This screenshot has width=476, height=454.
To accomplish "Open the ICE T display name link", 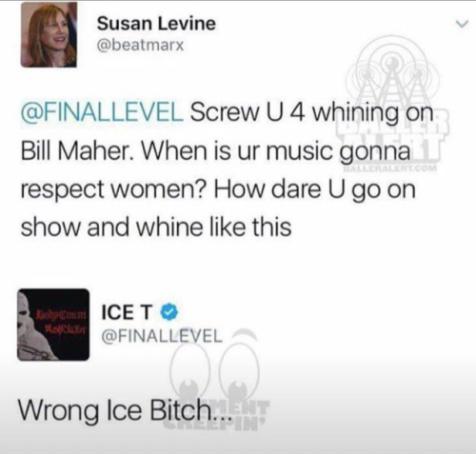I will 127,313.
